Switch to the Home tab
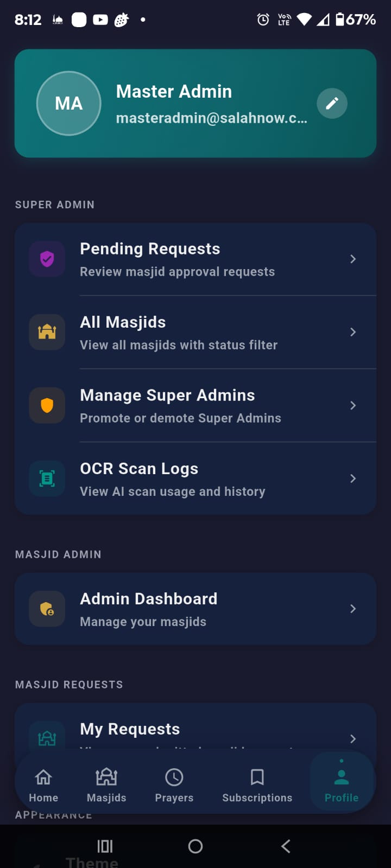This screenshot has width=391, height=868. tap(43, 784)
